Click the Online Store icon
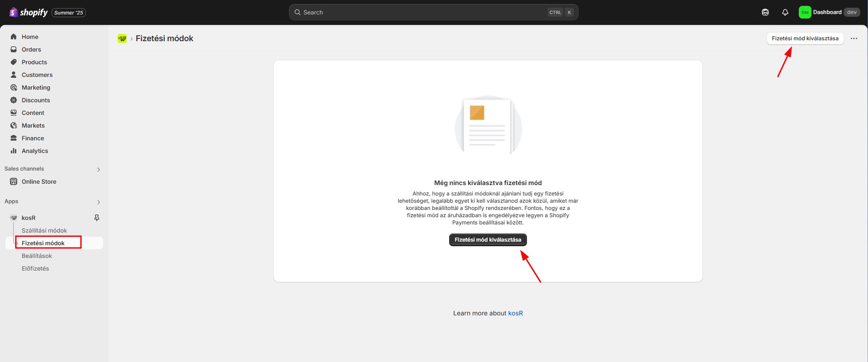 (x=14, y=181)
